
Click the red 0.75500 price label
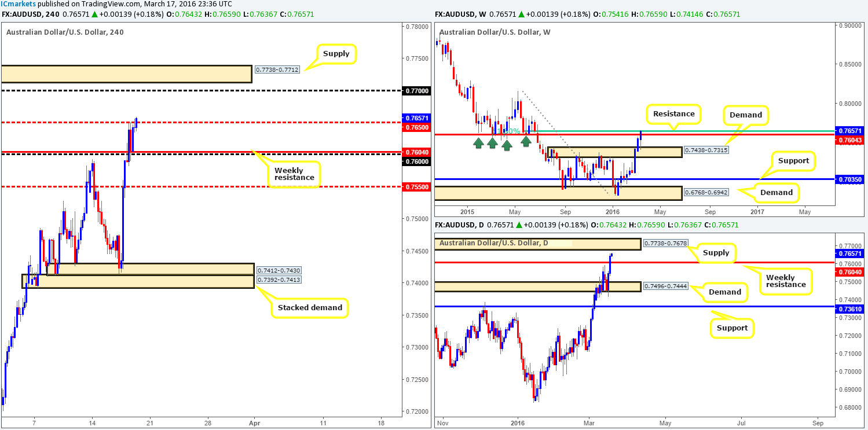click(416, 186)
